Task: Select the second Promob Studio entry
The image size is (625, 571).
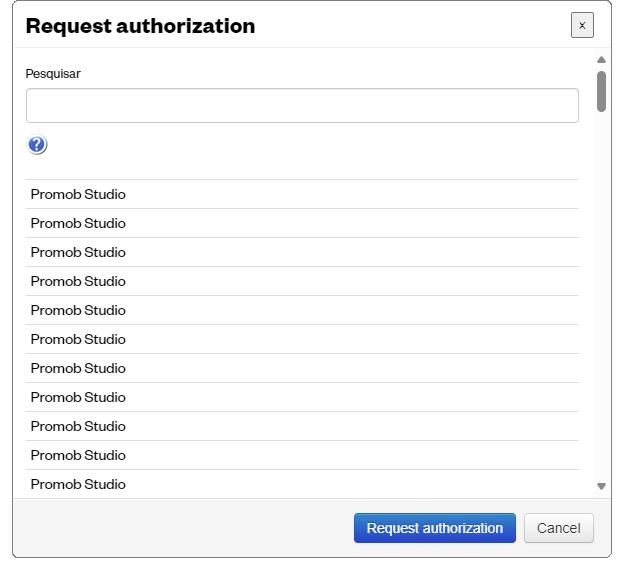Action: click(302, 223)
